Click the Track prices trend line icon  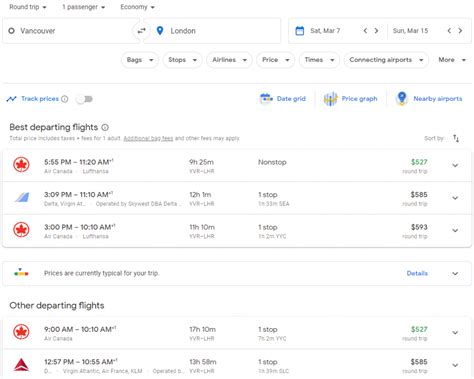pos(11,99)
